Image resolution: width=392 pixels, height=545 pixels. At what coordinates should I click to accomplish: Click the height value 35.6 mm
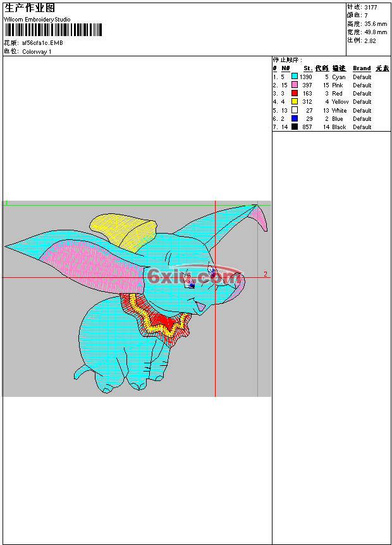[x=376, y=23]
